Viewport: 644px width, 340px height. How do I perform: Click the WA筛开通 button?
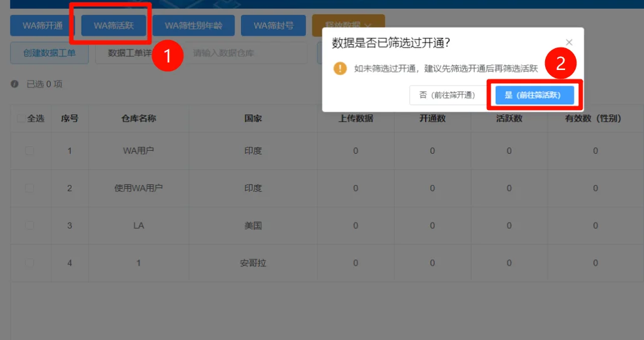tap(43, 26)
